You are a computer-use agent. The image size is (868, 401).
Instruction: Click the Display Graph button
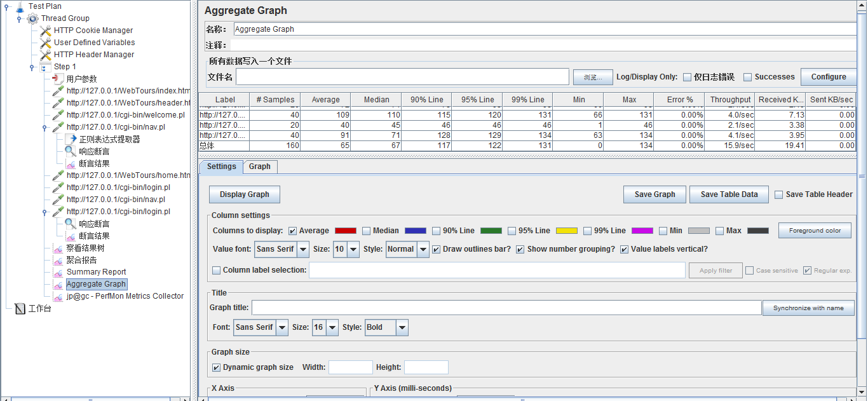coord(245,194)
